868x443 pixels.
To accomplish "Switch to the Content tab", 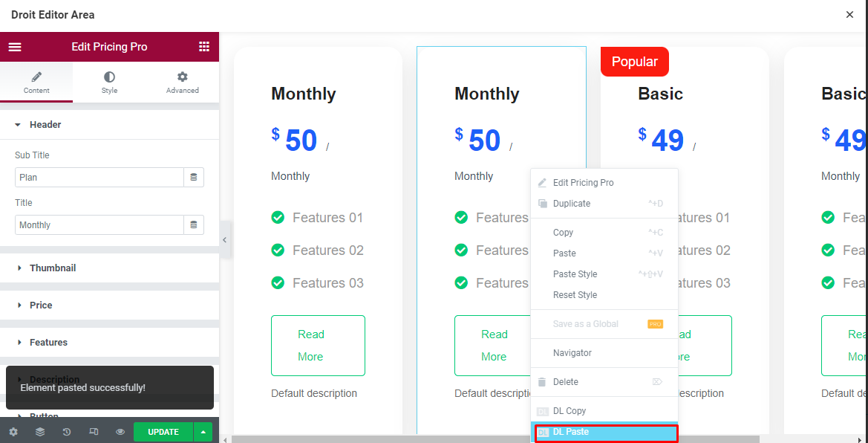I will point(36,82).
